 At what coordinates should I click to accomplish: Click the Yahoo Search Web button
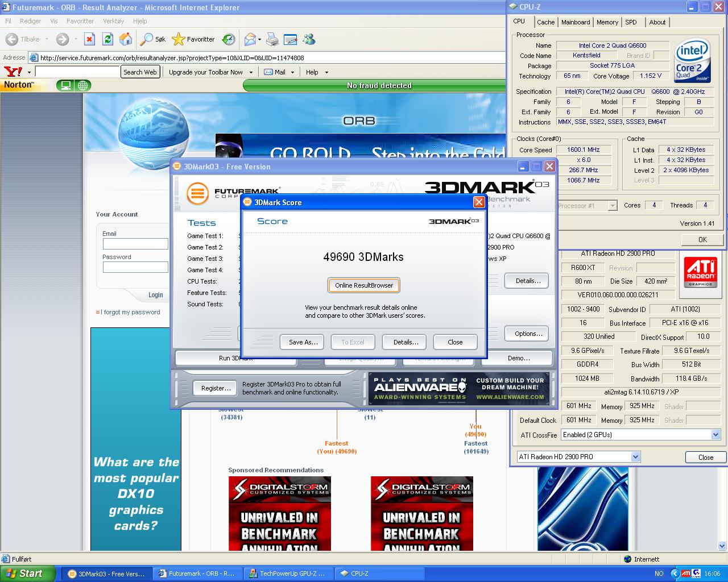click(140, 72)
